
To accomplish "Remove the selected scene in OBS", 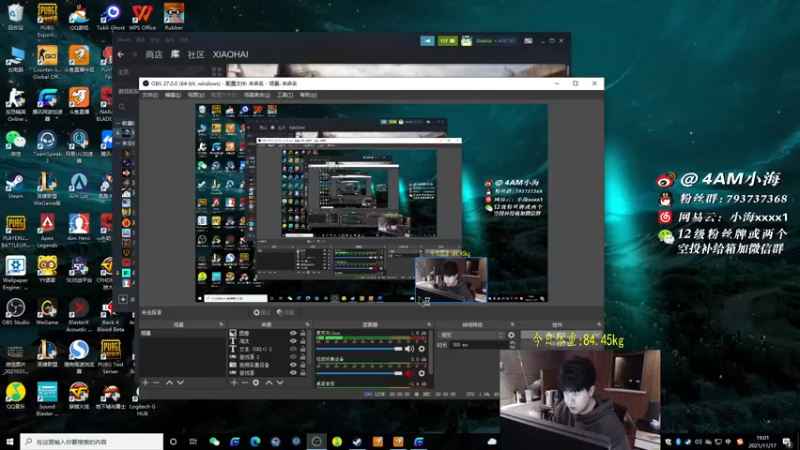I will (x=156, y=382).
